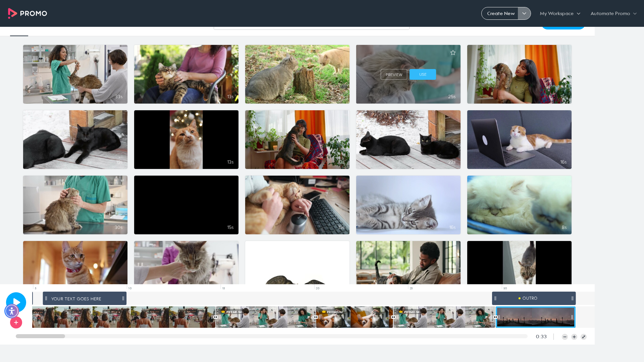
Task: Use the 25s cat clip
Action: pyautogui.click(x=423, y=74)
